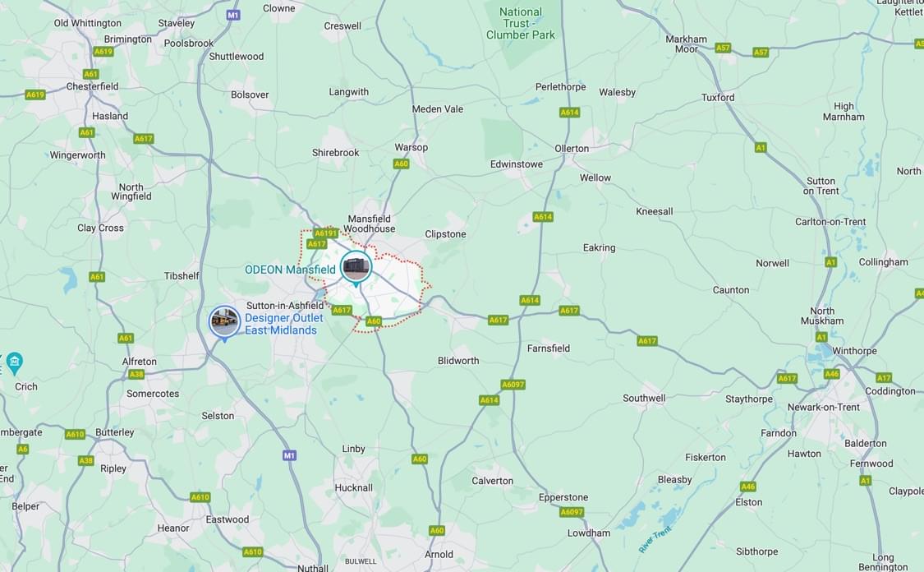This screenshot has height=572, width=924.
Task: Select the Edwinstowe village label
Action: [517, 164]
